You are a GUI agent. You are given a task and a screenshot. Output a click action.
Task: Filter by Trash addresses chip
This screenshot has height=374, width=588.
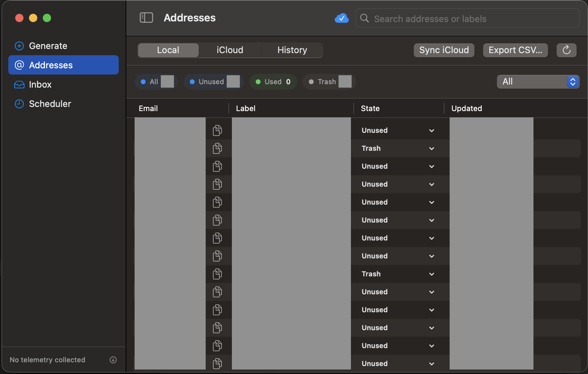click(x=329, y=82)
